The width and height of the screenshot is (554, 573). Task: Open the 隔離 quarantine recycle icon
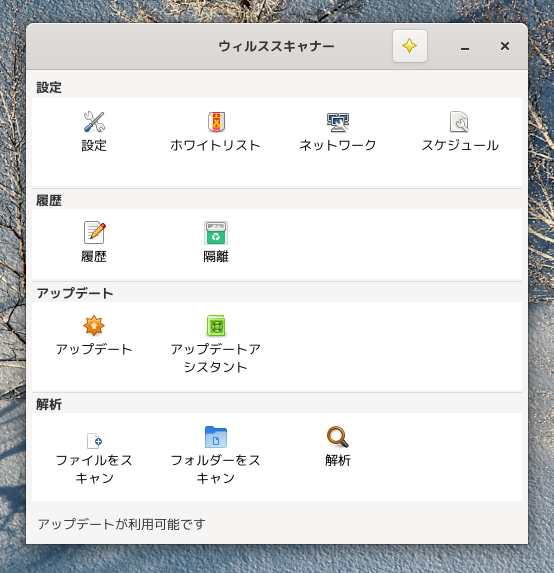(x=216, y=233)
